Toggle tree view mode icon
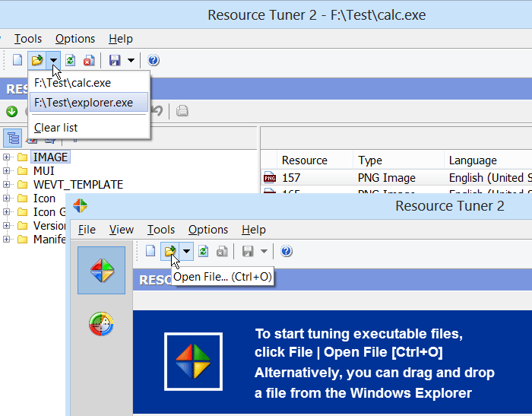 click(13, 138)
